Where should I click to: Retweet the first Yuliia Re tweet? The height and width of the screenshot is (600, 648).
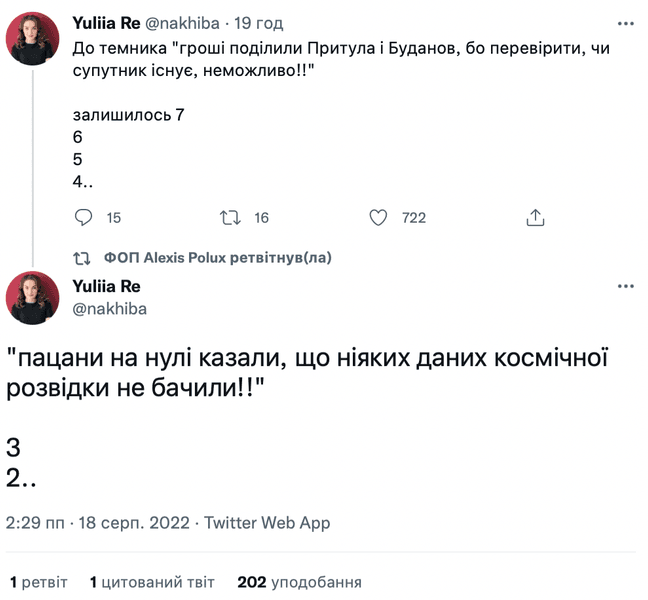230,217
